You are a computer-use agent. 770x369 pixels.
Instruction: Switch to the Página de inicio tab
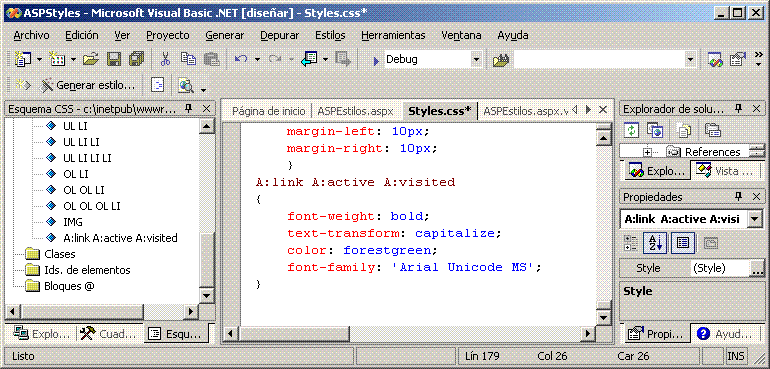pos(269,111)
